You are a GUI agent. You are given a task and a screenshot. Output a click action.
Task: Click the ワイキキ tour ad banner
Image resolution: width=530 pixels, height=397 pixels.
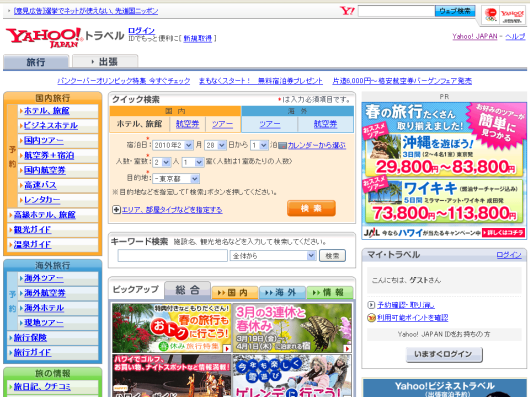click(x=443, y=201)
